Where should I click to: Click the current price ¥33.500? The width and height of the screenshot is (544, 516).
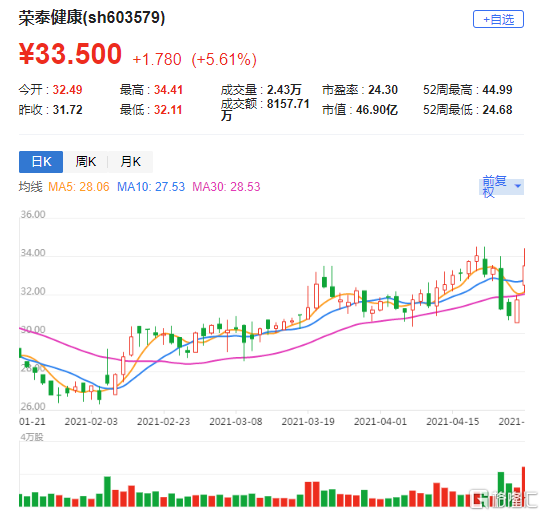point(70,54)
